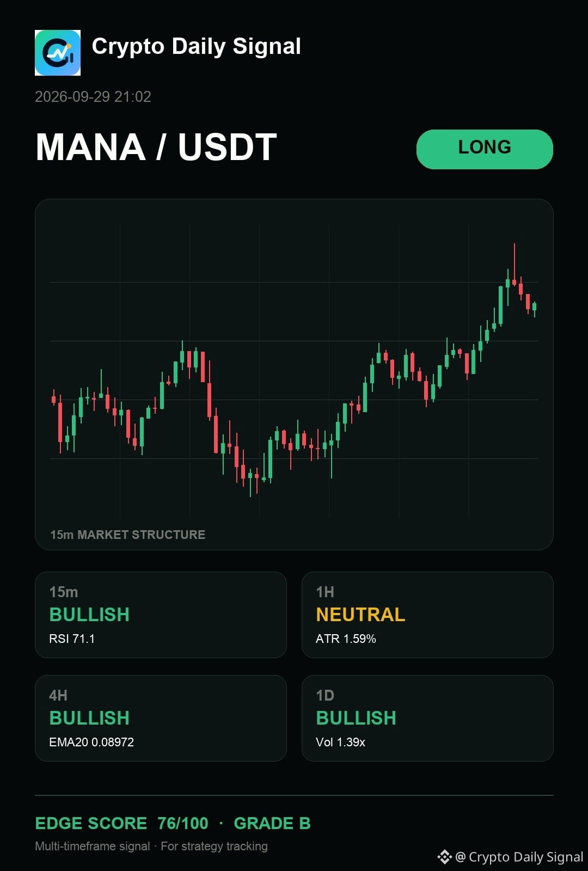Click the EMA20 0.08972 value
588x871 pixels.
coord(91,742)
